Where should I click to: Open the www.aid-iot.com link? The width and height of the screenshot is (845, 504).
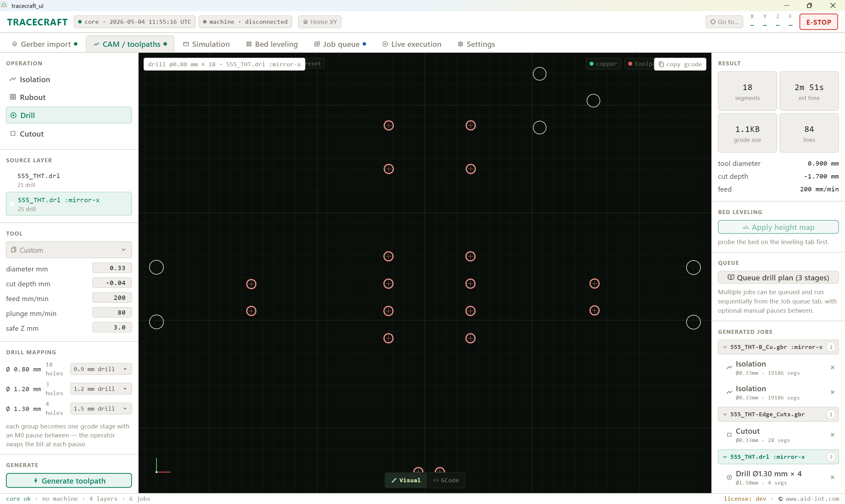pyautogui.click(x=812, y=499)
